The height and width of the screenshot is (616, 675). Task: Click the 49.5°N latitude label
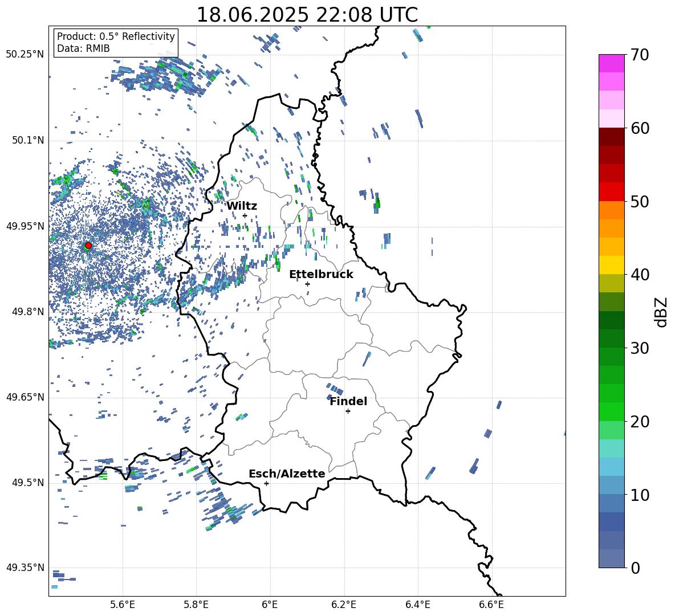(x=28, y=483)
